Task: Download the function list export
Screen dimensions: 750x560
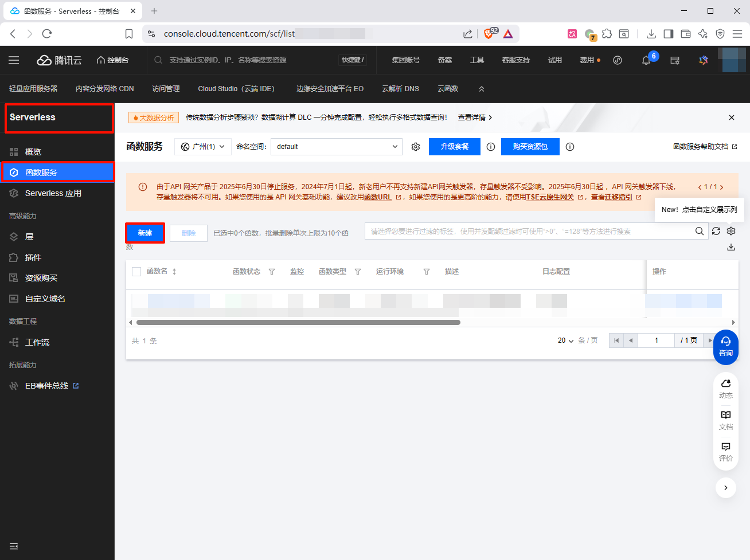Action: 731,247
